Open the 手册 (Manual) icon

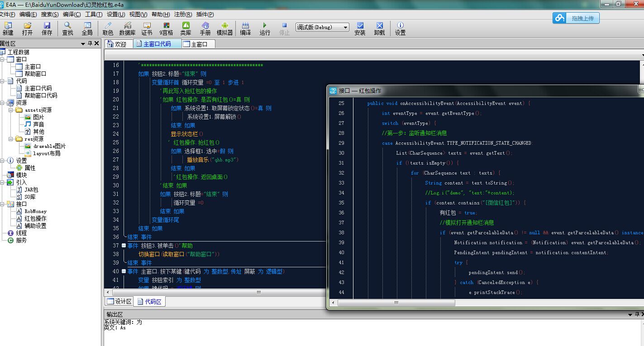point(205,28)
